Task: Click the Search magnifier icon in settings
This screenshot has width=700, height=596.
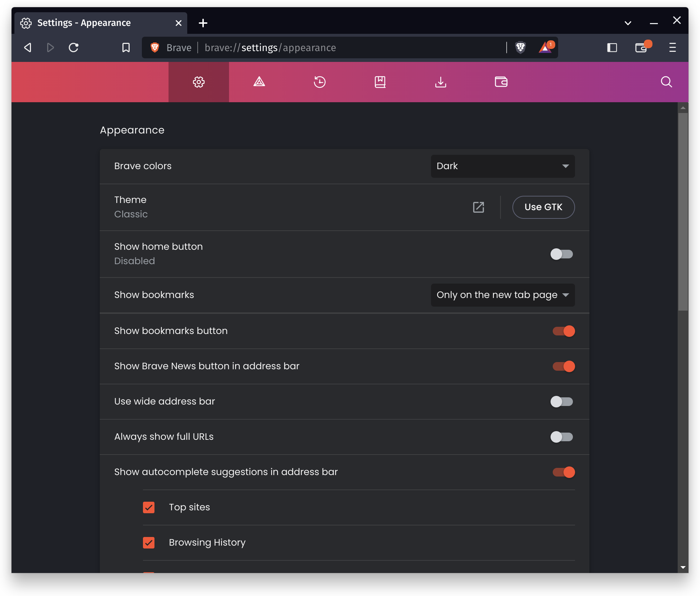Action: pyautogui.click(x=667, y=82)
